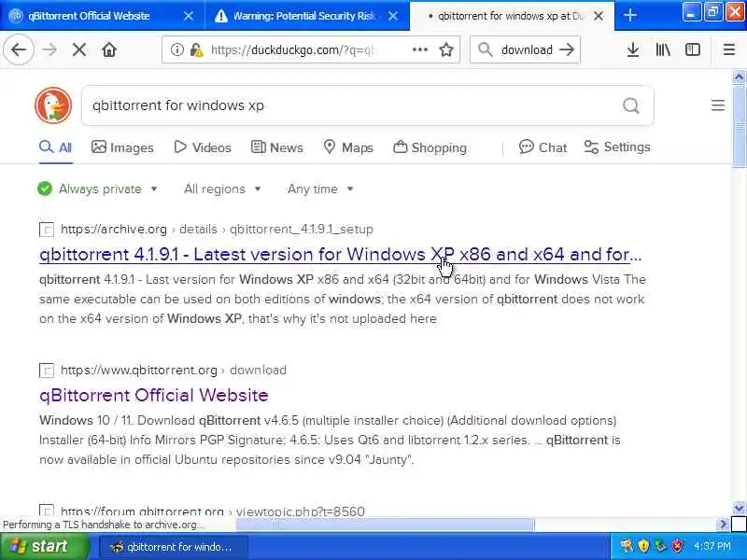Screen dimensions: 747x560
Task: Open DuckDuckGo Settings
Action: tap(617, 147)
